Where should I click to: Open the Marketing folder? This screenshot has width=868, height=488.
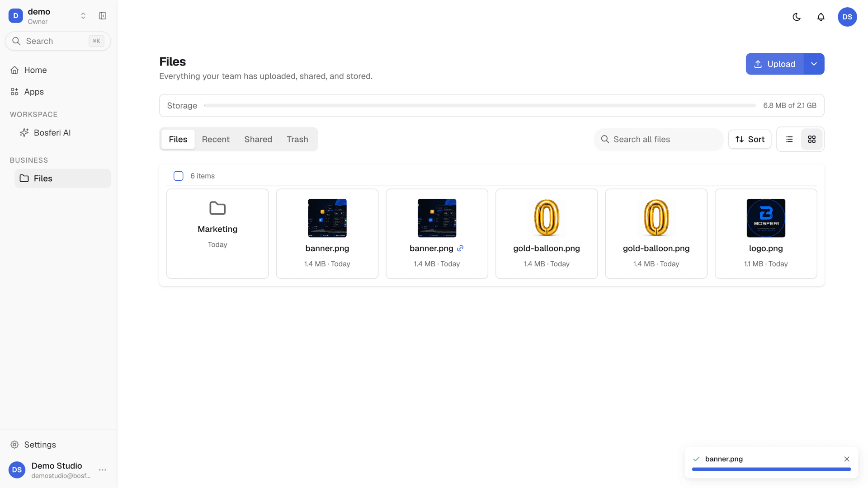(x=217, y=234)
